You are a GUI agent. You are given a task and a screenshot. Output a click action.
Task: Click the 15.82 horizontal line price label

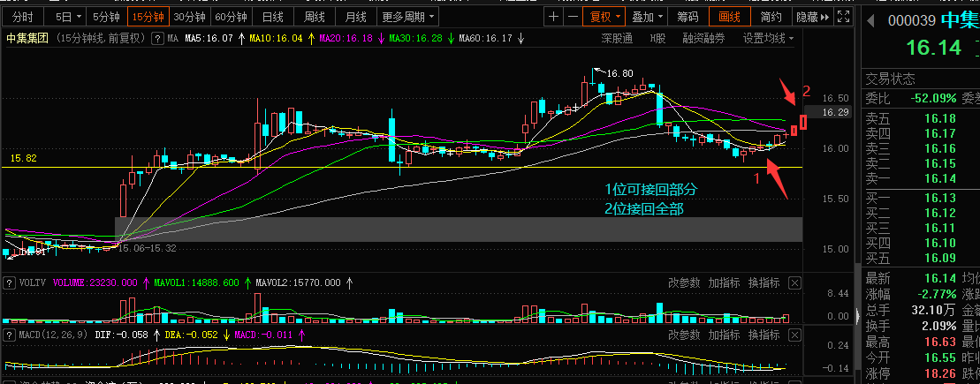tap(23, 159)
